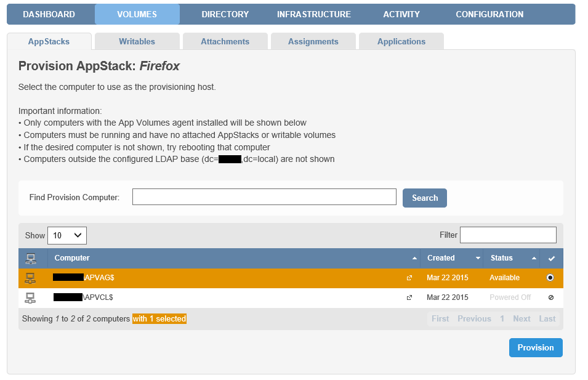
Task: Open external link icon on the APVAG$ row
Action: [409, 278]
